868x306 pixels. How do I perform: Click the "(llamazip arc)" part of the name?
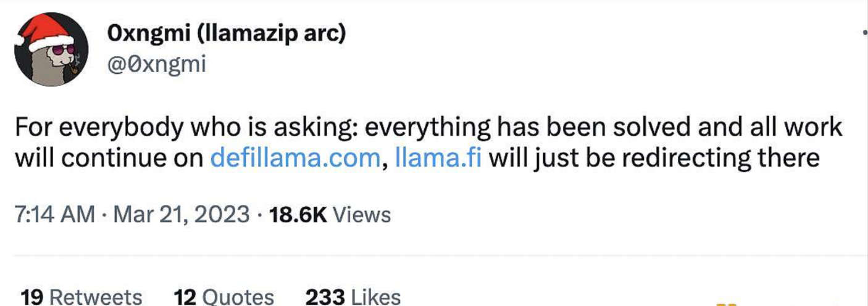coord(271,33)
